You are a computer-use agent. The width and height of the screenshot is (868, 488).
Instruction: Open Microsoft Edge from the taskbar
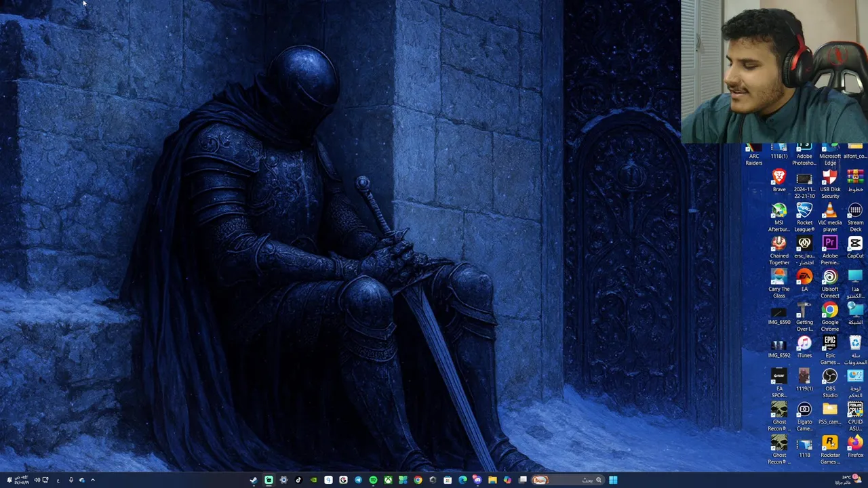click(x=462, y=480)
